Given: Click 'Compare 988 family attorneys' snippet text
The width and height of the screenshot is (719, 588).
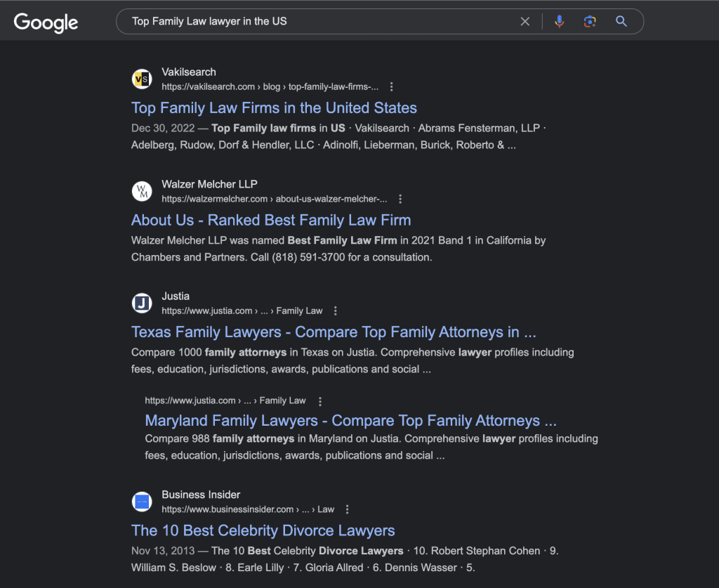Looking at the screenshot, I should coord(220,438).
